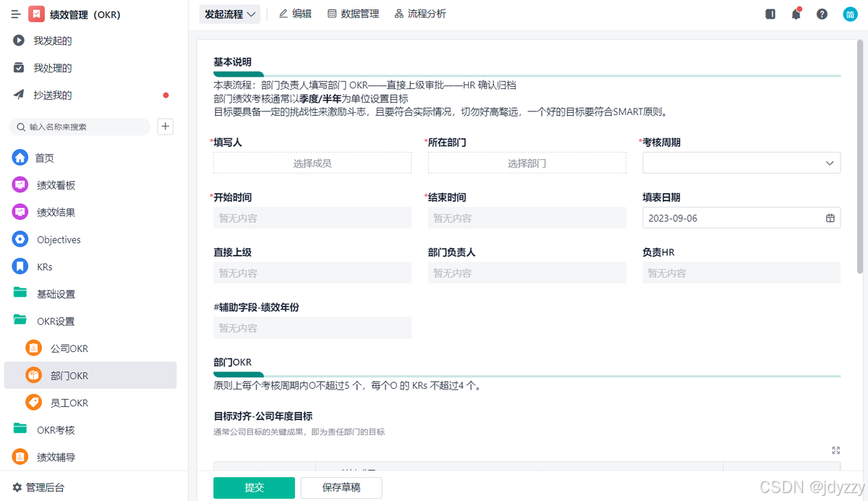Open the 发起流程 dropdown

[x=230, y=14]
